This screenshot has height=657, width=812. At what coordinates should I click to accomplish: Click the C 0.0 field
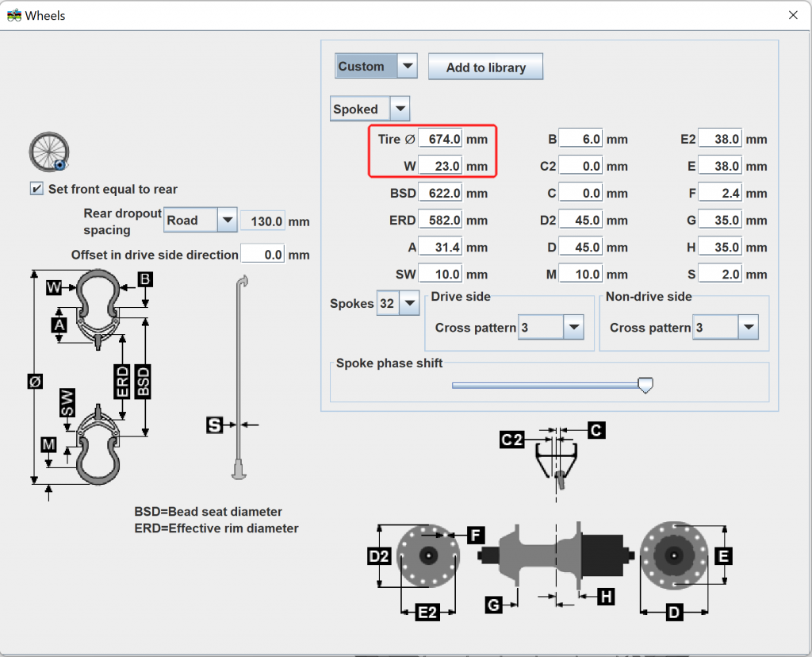click(x=580, y=193)
